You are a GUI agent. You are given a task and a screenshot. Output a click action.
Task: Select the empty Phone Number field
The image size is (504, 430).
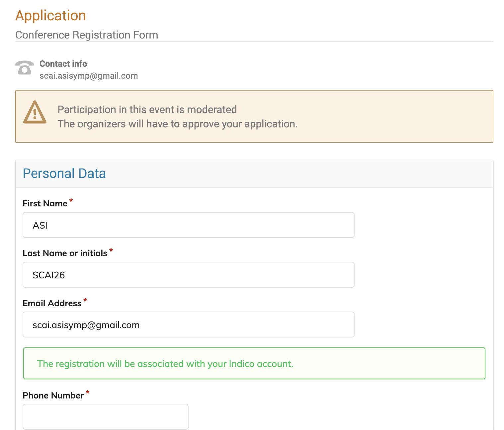pyautogui.click(x=105, y=416)
